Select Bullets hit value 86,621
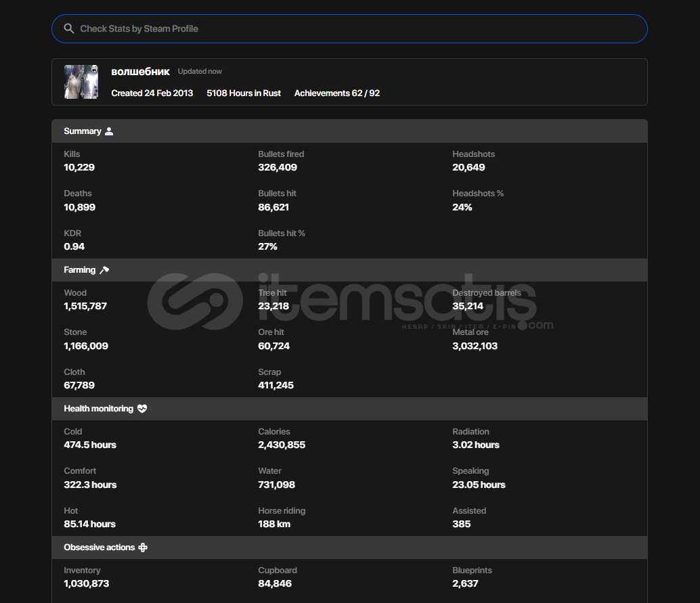700x603 pixels. [274, 207]
